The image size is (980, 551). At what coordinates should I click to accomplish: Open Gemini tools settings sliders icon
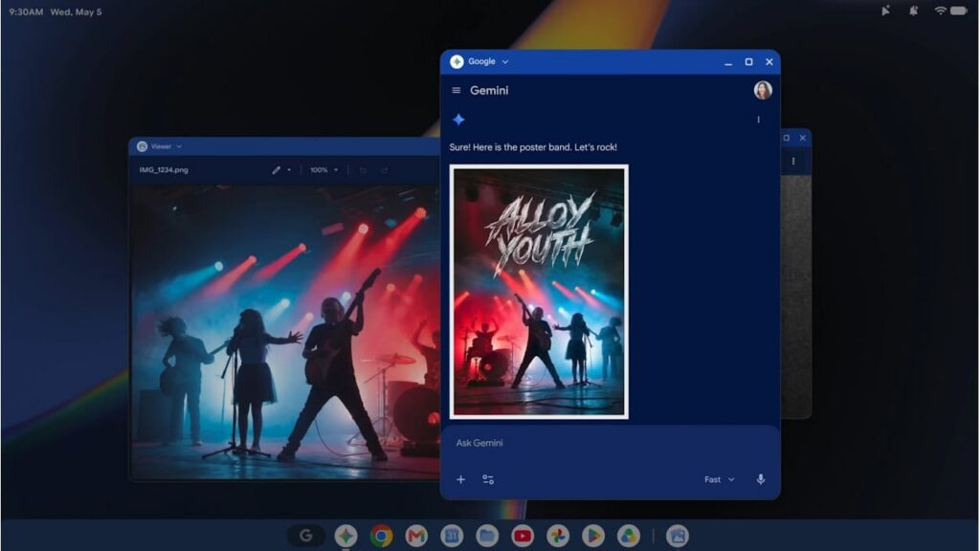[x=488, y=480]
